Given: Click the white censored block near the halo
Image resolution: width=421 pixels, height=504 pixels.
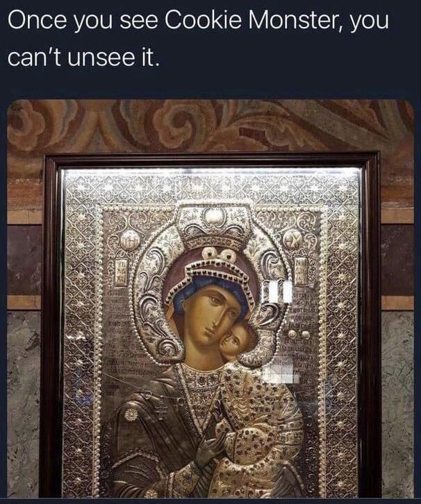Looking at the screenshot, I should [279, 291].
